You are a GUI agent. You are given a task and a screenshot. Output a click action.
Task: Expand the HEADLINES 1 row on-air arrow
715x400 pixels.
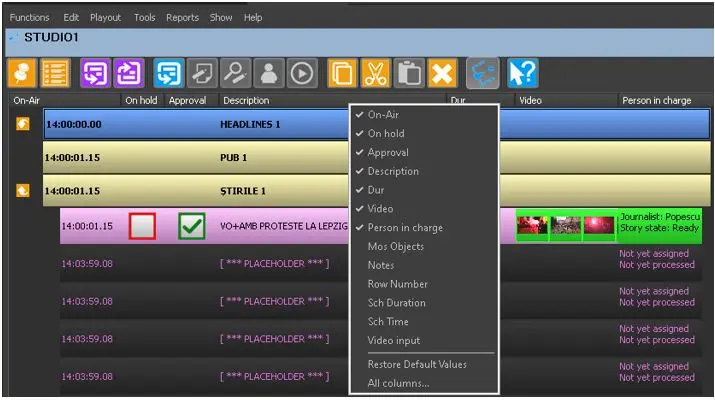(x=22, y=125)
